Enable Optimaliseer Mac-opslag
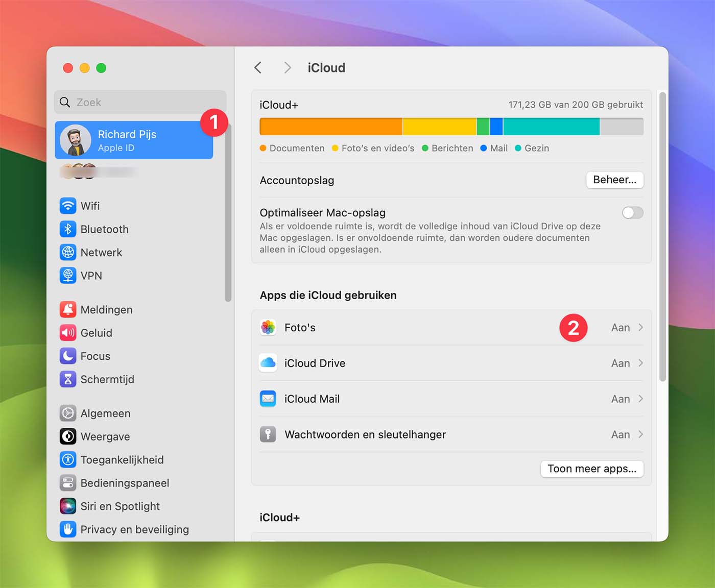 click(632, 213)
